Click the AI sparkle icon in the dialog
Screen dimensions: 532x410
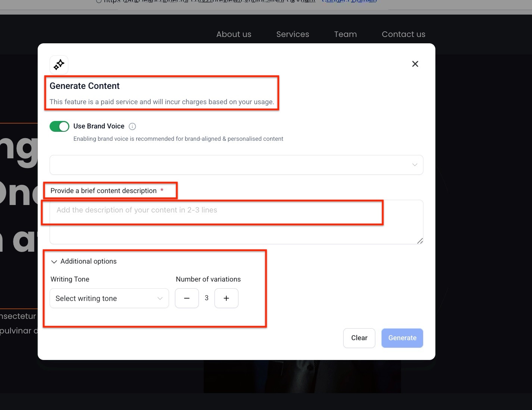click(x=59, y=65)
